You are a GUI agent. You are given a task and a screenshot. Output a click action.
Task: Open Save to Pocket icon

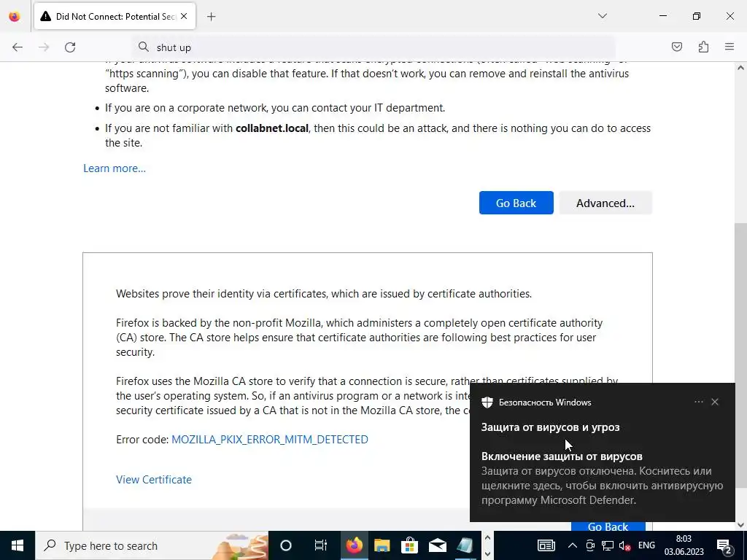click(676, 47)
